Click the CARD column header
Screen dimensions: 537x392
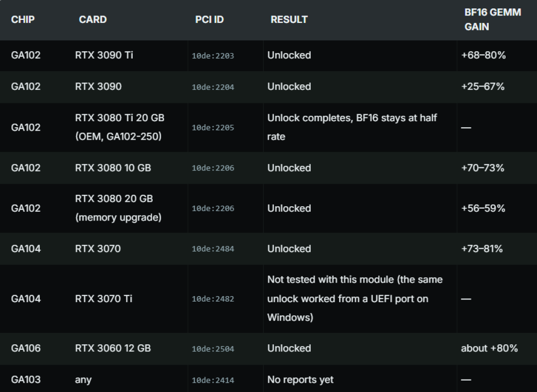click(93, 19)
